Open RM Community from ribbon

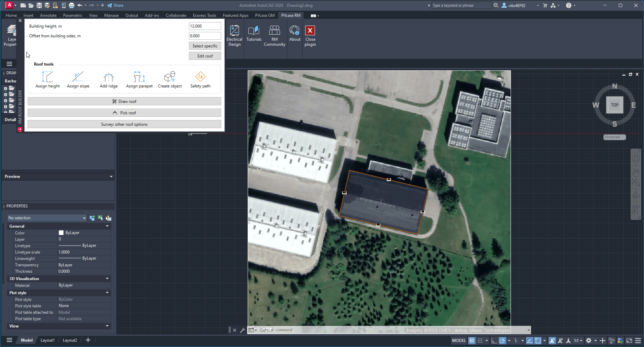tap(275, 36)
